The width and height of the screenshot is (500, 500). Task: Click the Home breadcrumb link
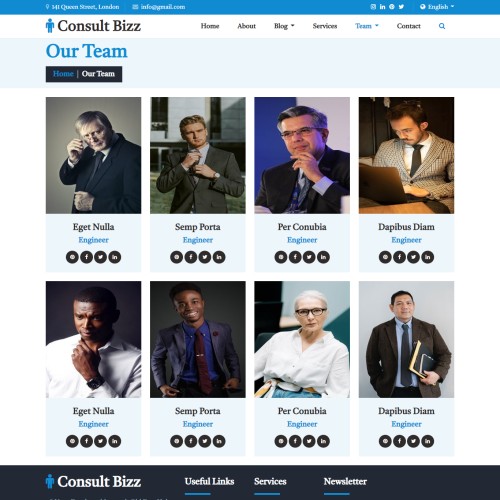point(63,74)
